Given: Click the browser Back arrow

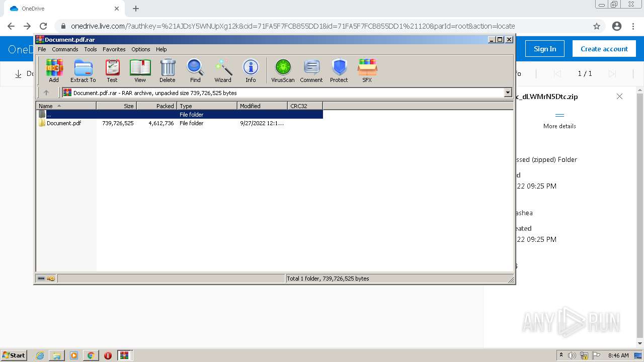Looking at the screenshot, I should tap(11, 26).
